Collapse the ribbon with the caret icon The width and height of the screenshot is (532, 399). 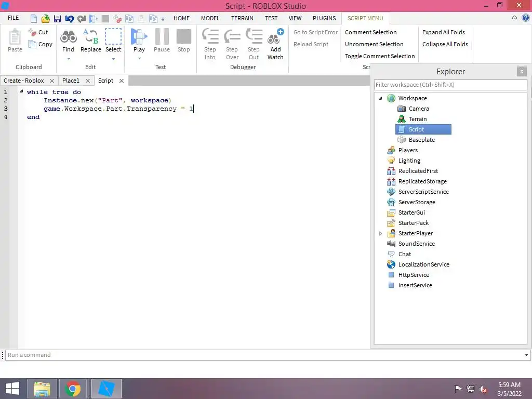(514, 18)
